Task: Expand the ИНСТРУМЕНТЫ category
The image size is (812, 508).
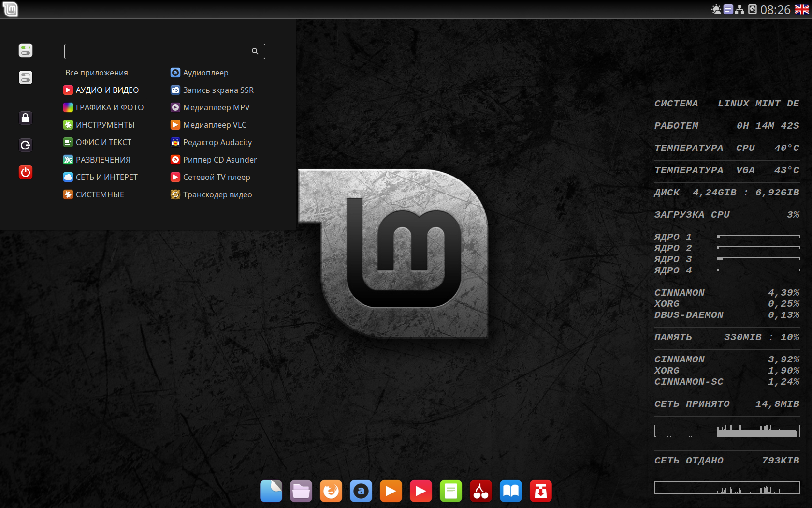Action: 105,125
